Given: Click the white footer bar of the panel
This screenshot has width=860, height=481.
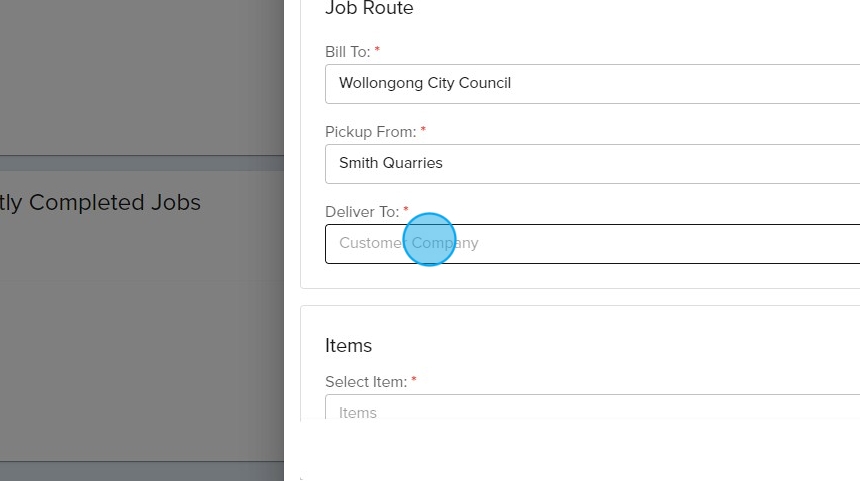Looking at the screenshot, I should pos(570,452).
